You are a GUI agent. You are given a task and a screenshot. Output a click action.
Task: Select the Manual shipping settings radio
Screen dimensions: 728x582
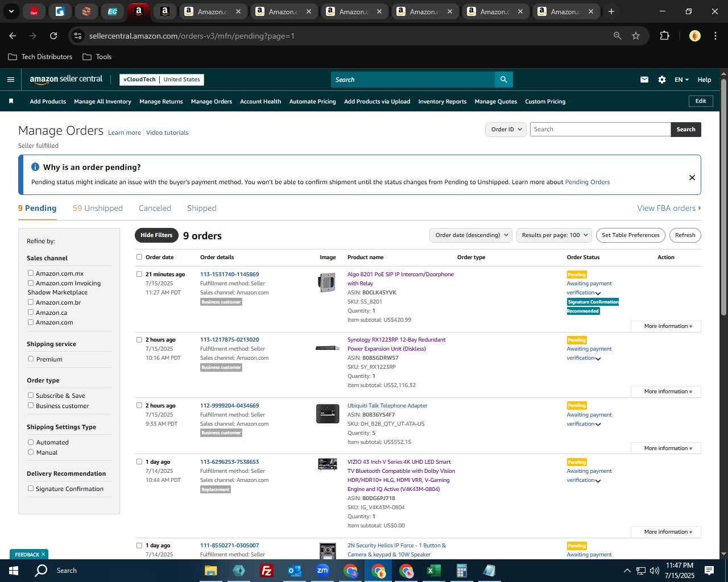coord(31,452)
